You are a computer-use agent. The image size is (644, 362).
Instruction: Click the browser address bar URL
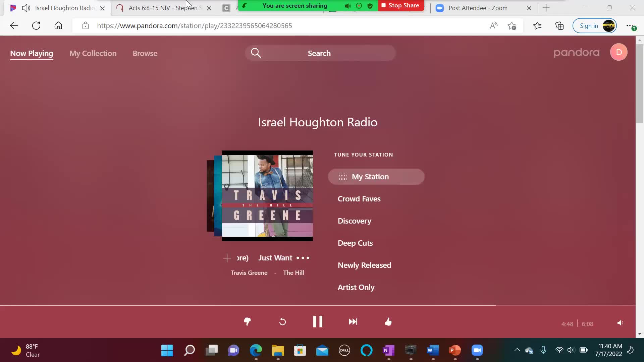click(x=195, y=26)
